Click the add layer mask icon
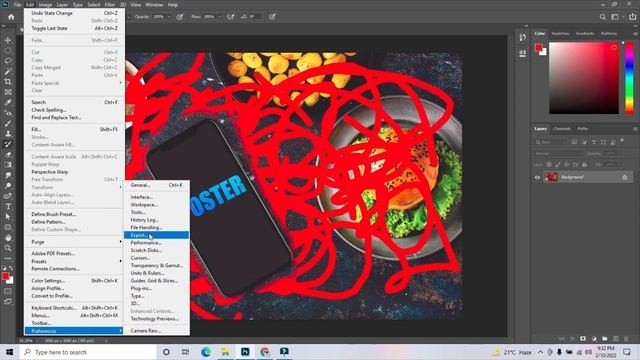 [x=583, y=338]
